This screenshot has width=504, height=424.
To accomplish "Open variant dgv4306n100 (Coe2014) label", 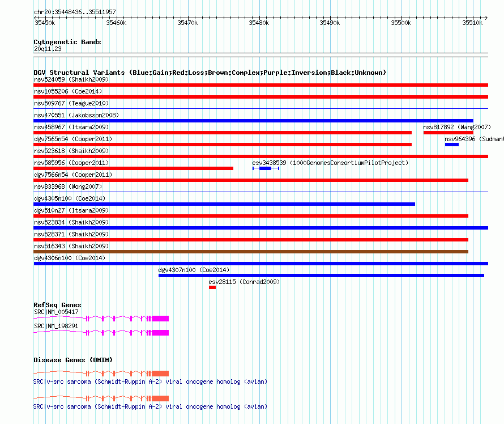I will coord(70,258).
